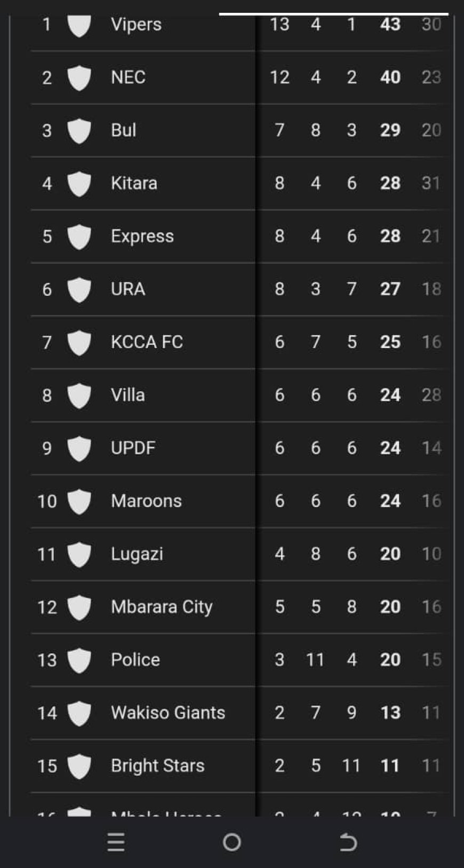Viewport: 464px width, 868px height.
Task: Tap the Kitara team shield icon
Action: point(79,184)
